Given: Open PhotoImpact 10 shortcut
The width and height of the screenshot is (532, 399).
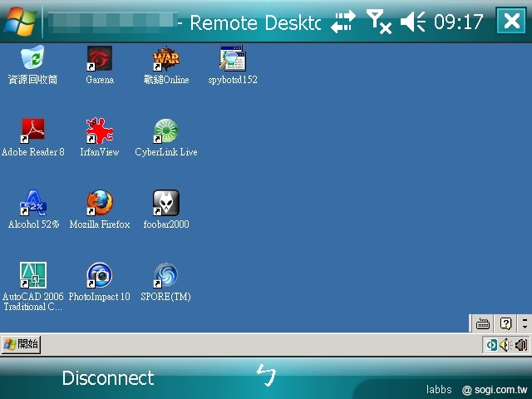Looking at the screenshot, I should pos(99,276).
